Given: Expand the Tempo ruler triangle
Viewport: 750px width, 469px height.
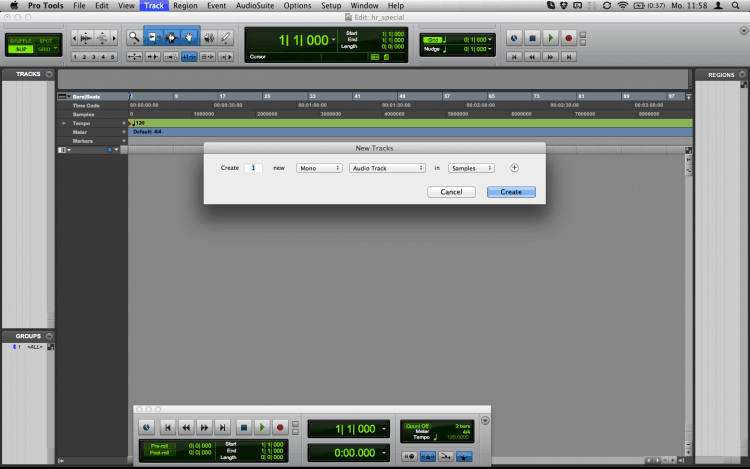Looking at the screenshot, I should 64,123.
